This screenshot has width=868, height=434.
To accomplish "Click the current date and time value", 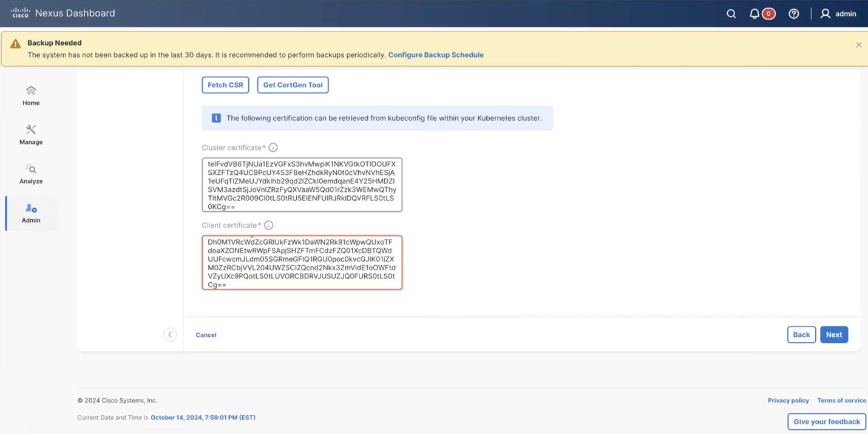I will click(x=203, y=418).
